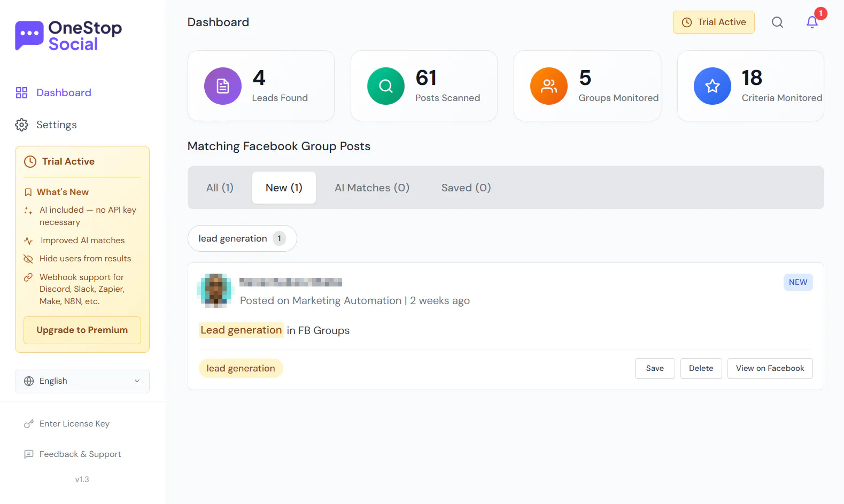Click the OneStop Social logo
Viewport: 844px width, 504px height.
pyautogui.click(x=68, y=36)
